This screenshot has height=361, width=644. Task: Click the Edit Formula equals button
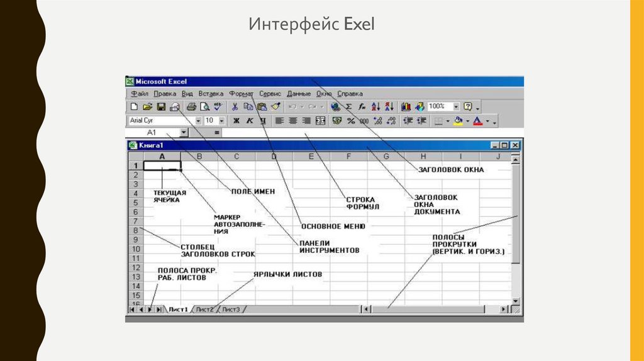tap(217, 132)
